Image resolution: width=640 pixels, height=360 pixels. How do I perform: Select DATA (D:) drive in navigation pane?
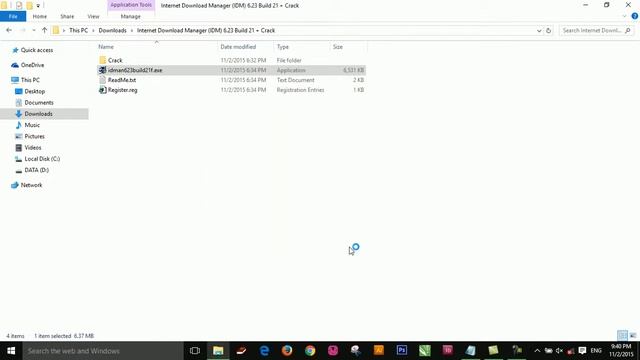(x=36, y=170)
